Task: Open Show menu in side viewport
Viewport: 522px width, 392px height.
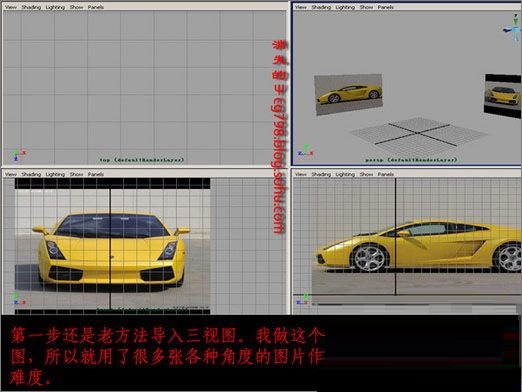Action: click(366, 174)
